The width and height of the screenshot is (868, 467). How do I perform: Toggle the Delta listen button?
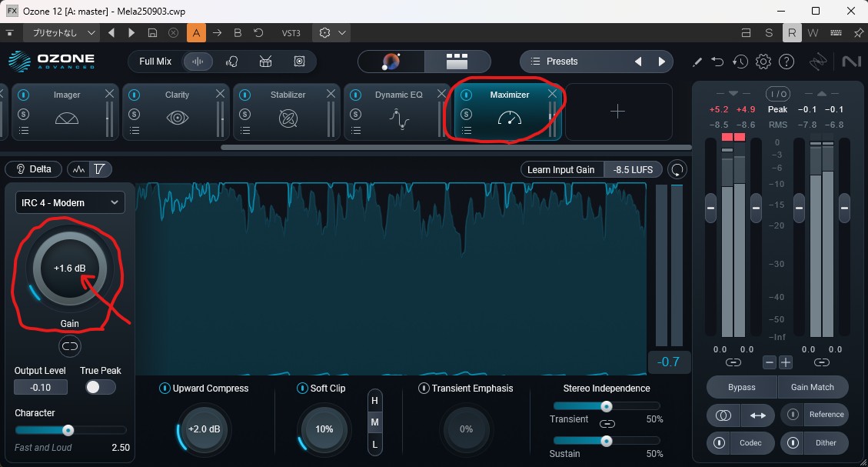click(x=33, y=169)
